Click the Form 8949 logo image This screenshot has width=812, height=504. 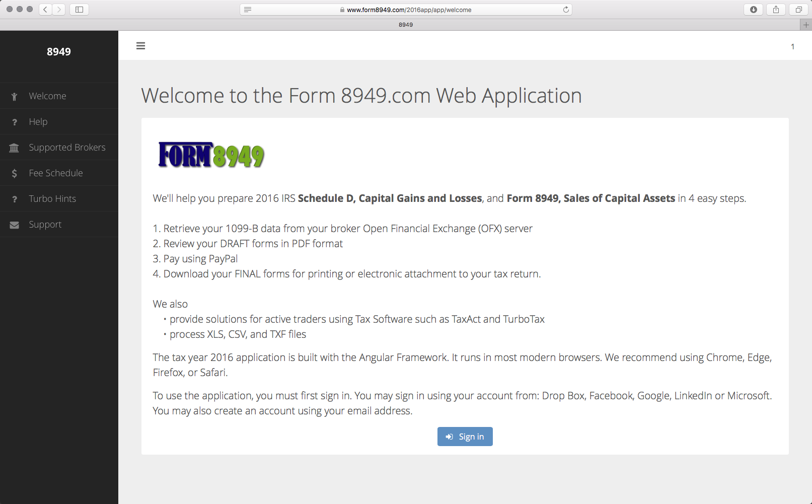coord(211,155)
